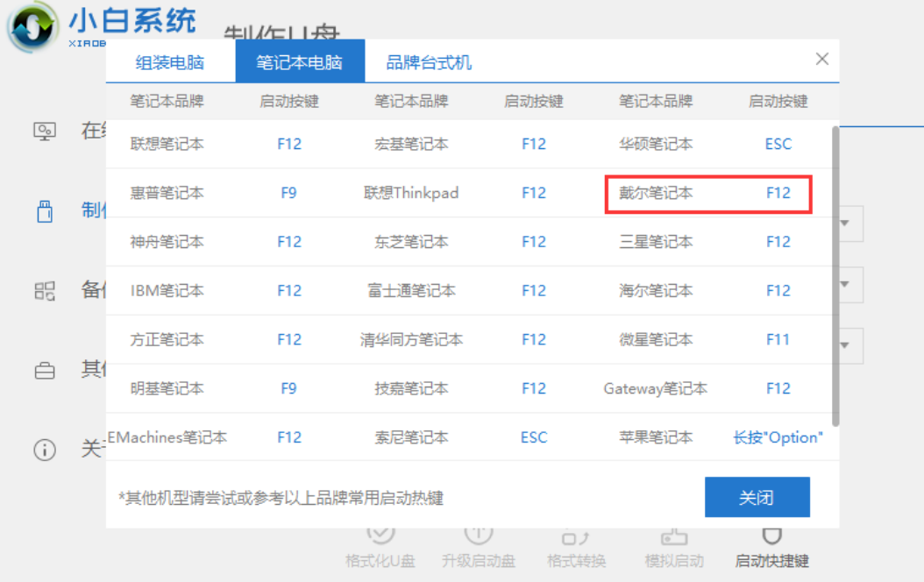924x582 pixels.
Task: Open the topmost dropdown arrow on the right
Action: tap(842, 224)
